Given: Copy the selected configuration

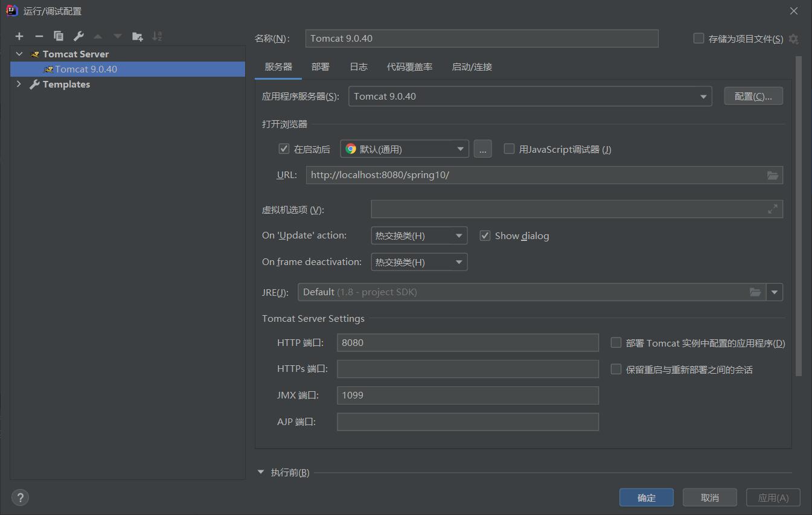Looking at the screenshot, I should click(59, 36).
